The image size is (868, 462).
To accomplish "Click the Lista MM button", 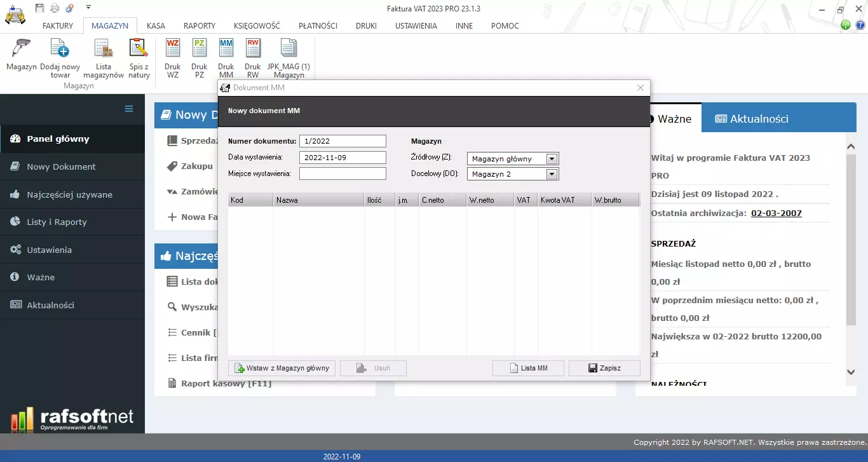I will (x=528, y=368).
